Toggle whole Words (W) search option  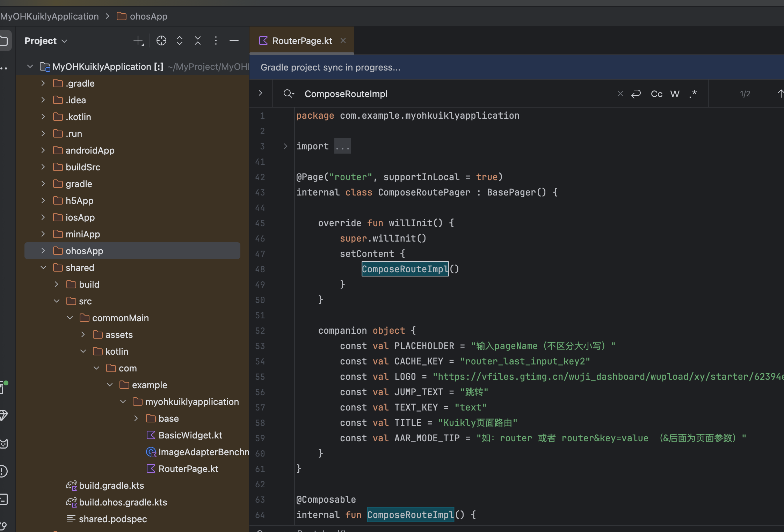pyautogui.click(x=675, y=94)
